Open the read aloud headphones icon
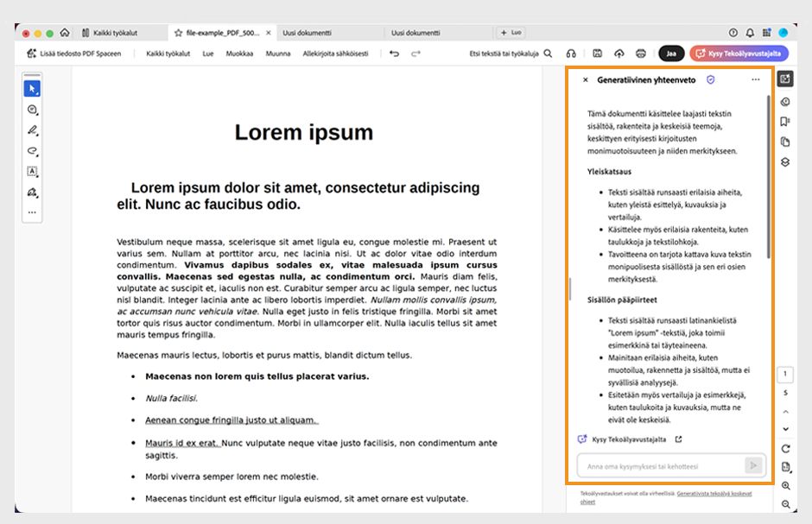812x524 pixels. point(571,54)
